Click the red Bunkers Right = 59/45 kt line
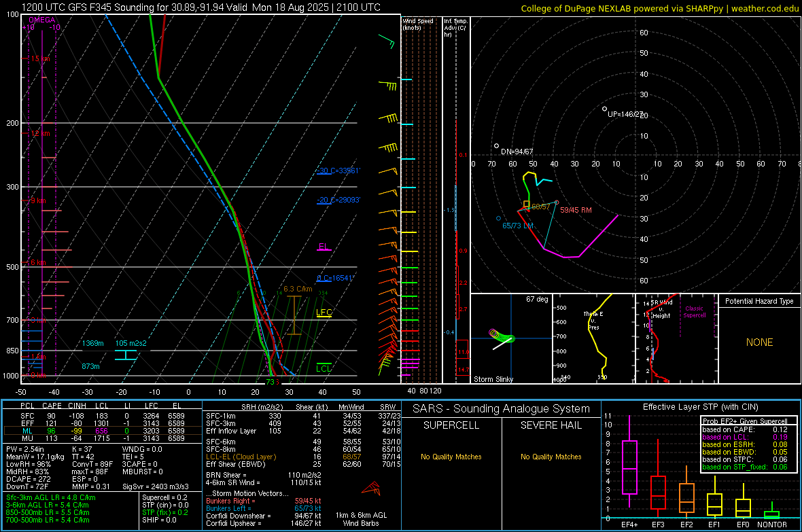The height and width of the screenshot is (532, 802). point(264,501)
